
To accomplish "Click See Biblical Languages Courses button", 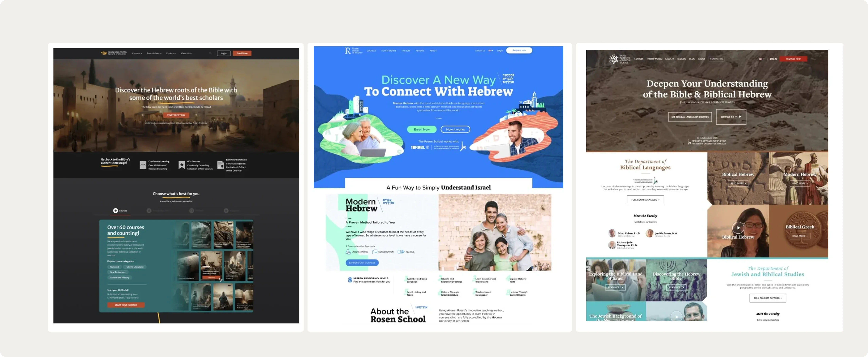I will tap(690, 117).
